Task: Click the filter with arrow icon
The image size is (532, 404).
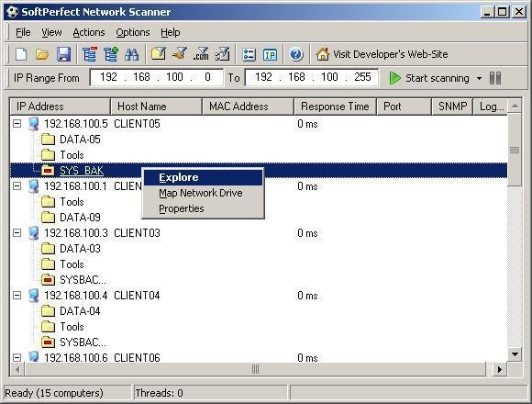Action: coord(180,53)
